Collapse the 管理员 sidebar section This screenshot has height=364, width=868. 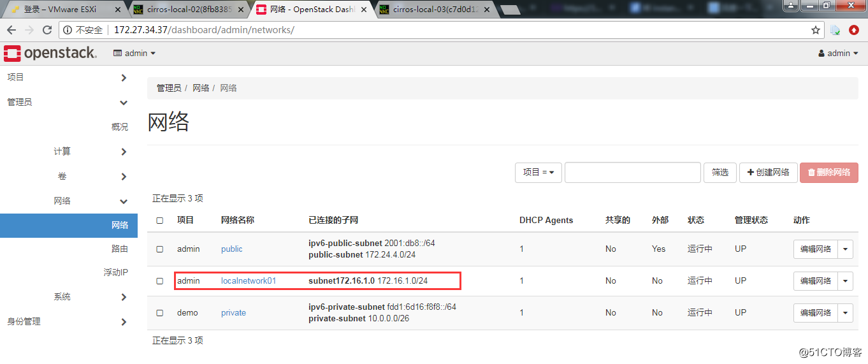(x=69, y=102)
